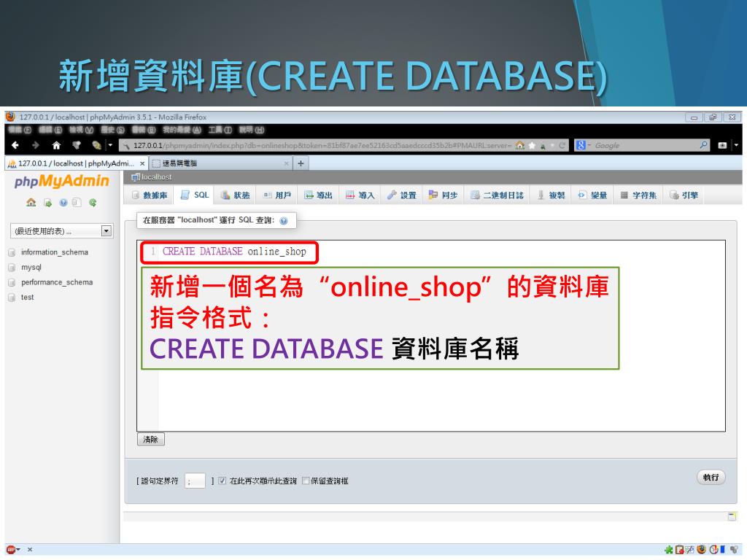
Task: Click the help icon beside the SQL query title
Action: [x=284, y=220]
